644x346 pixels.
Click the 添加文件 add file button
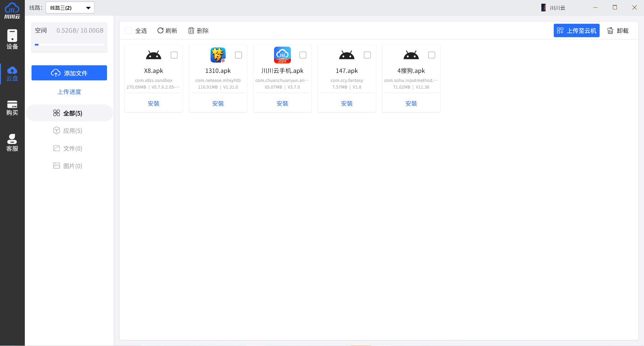69,73
